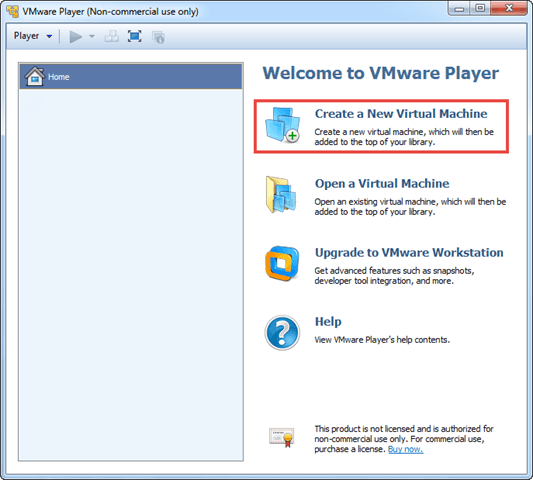Click the Power On play button

pyautogui.click(x=75, y=37)
